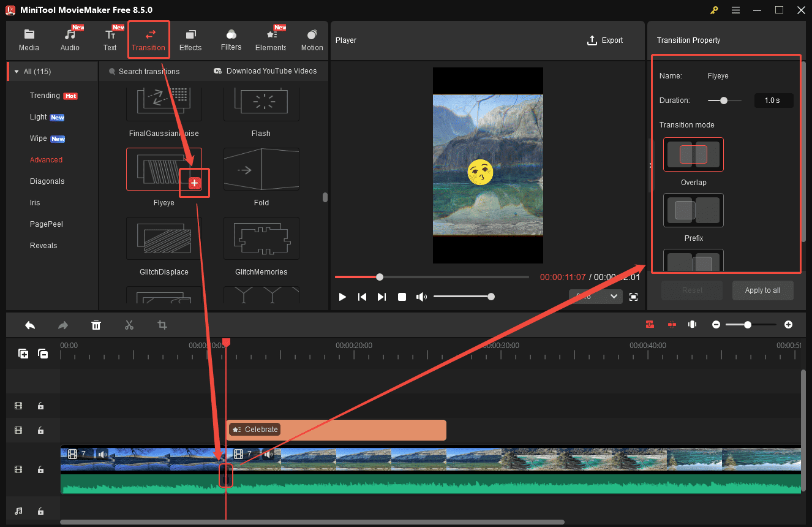
Task: Mute the Player volume icon
Action: tap(421, 297)
